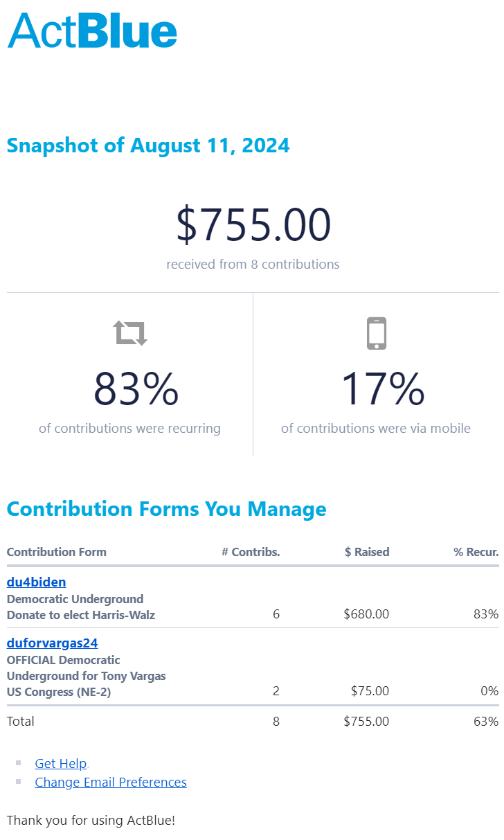Click the ActBlue logo

click(92, 31)
